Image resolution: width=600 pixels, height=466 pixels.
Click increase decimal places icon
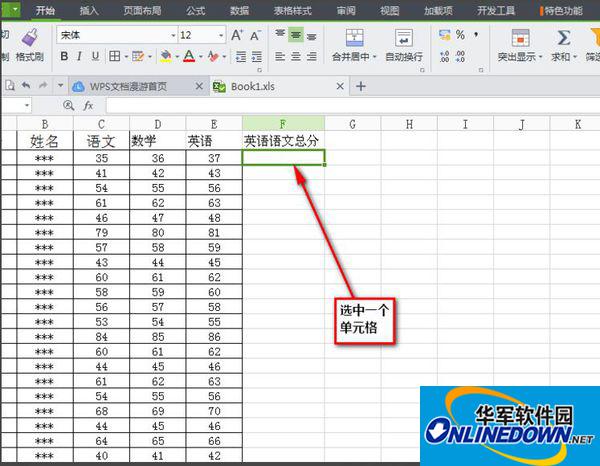click(x=444, y=57)
